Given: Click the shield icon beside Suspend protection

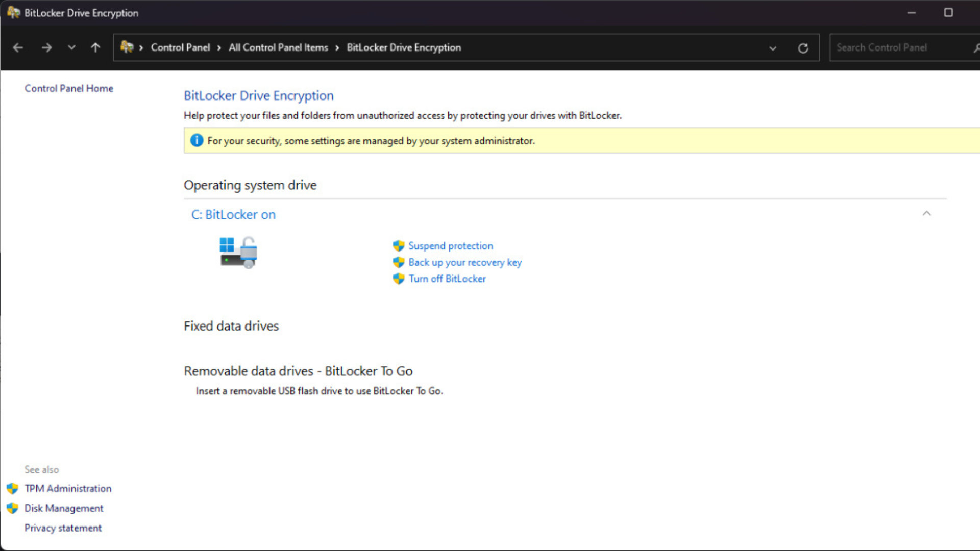Looking at the screenshot, I should 398,245.
